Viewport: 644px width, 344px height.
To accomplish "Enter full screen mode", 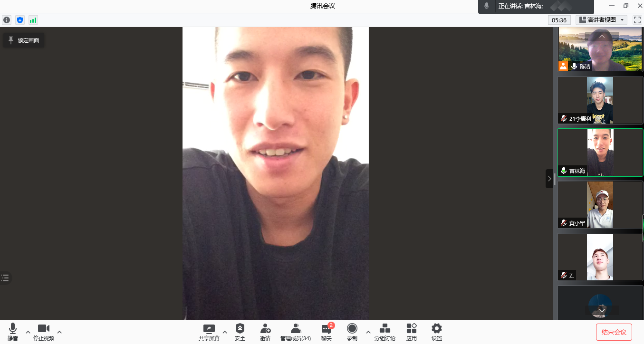I will pyautogui.click(x=637, y=20).
